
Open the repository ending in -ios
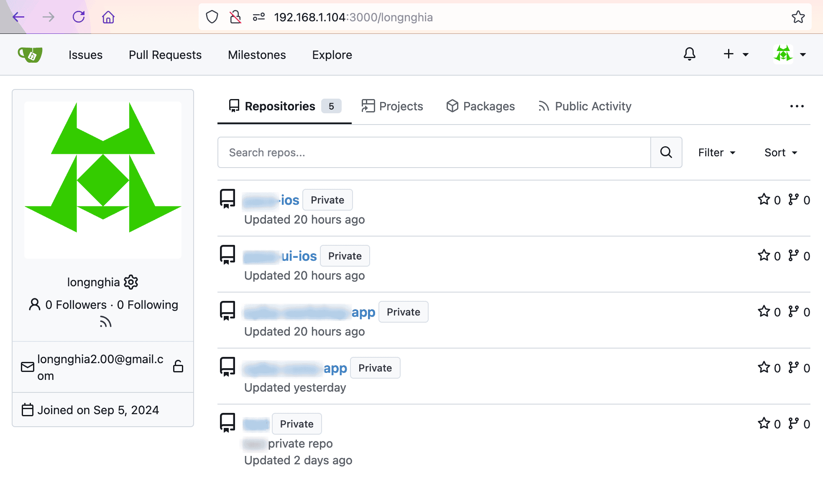pyautogui.click(x=271, y=200)
